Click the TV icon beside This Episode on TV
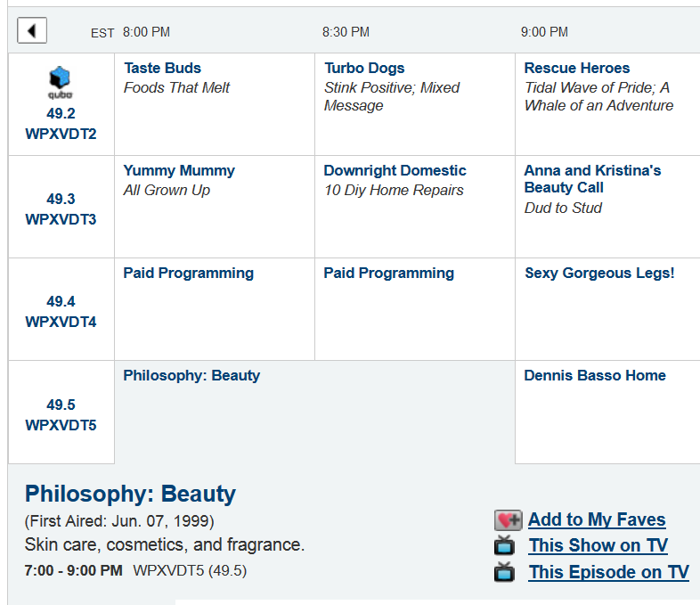The height and width of the screenshot is (605, 700). click(505, 572)
